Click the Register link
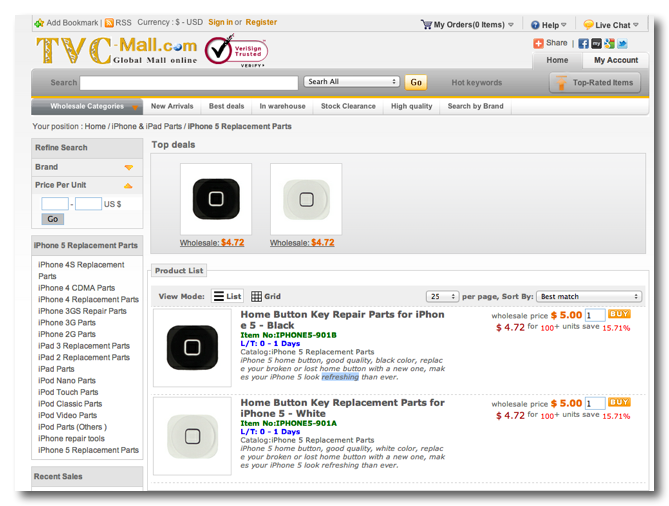669x506 pixels. pyautogui.click(x=261, y=22)
